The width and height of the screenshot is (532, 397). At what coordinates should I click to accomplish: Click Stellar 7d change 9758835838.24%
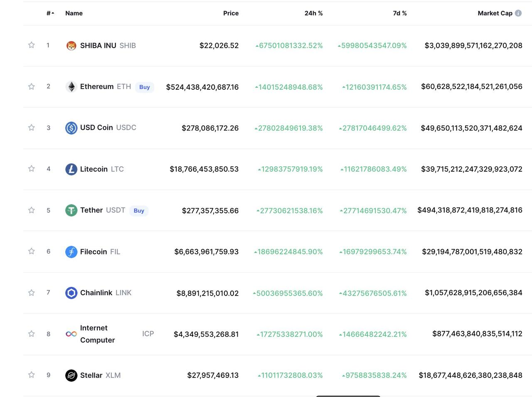pos(374,375)
